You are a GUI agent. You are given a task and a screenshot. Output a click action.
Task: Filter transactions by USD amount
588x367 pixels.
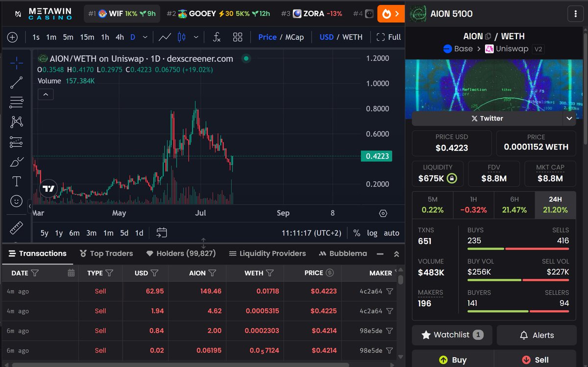(x=154, y=273)
